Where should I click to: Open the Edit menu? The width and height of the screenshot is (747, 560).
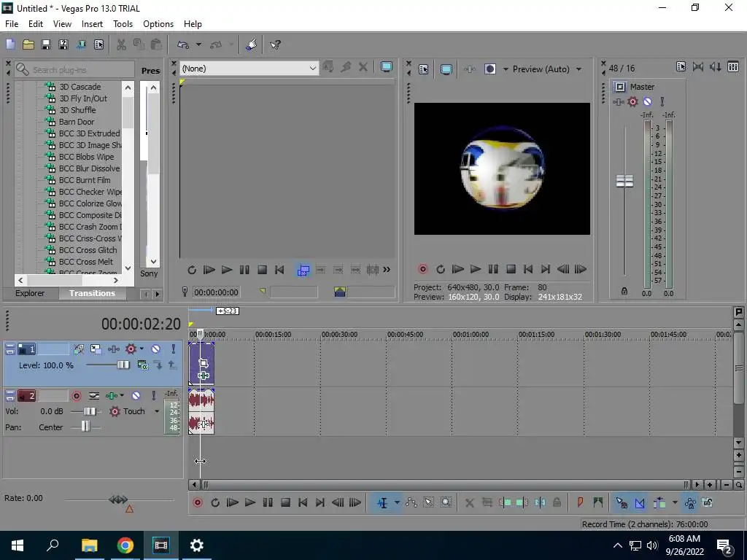[36, 24]
